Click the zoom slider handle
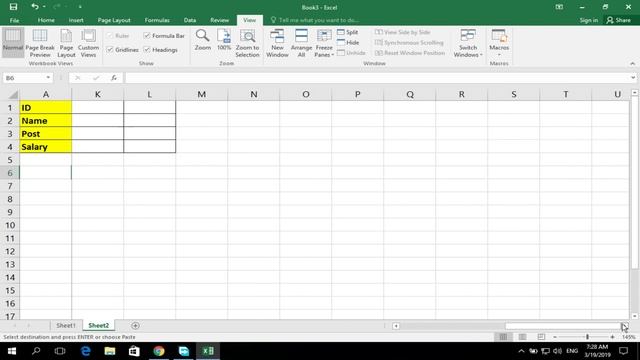The width and height of the screenshot is (640, 360). point(587,337)
